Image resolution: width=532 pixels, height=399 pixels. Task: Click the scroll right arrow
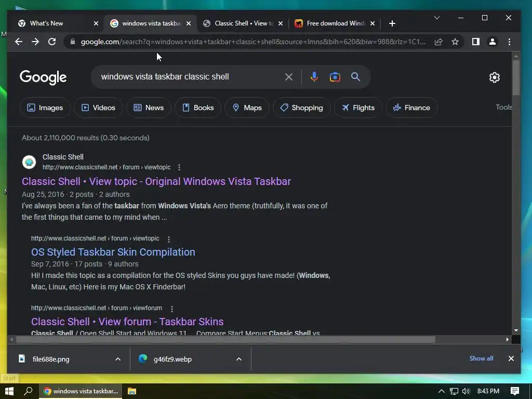507,339
